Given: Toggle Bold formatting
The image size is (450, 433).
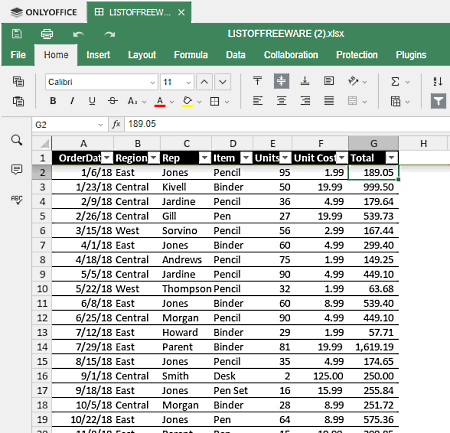Looking at the screenshot, I should click(x=53, y=101).
